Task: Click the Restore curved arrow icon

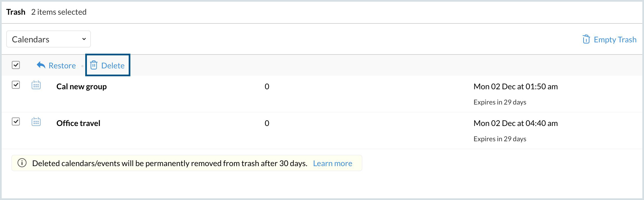Action: [x=41, y=65]
